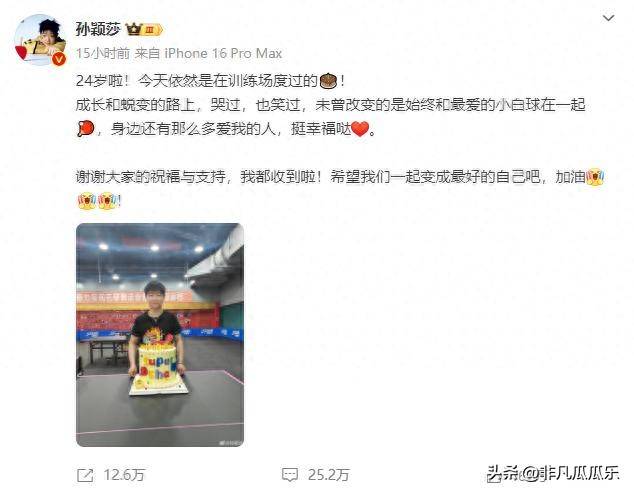
Task: Click the orange verified V badge
Action: coord(59,59)
